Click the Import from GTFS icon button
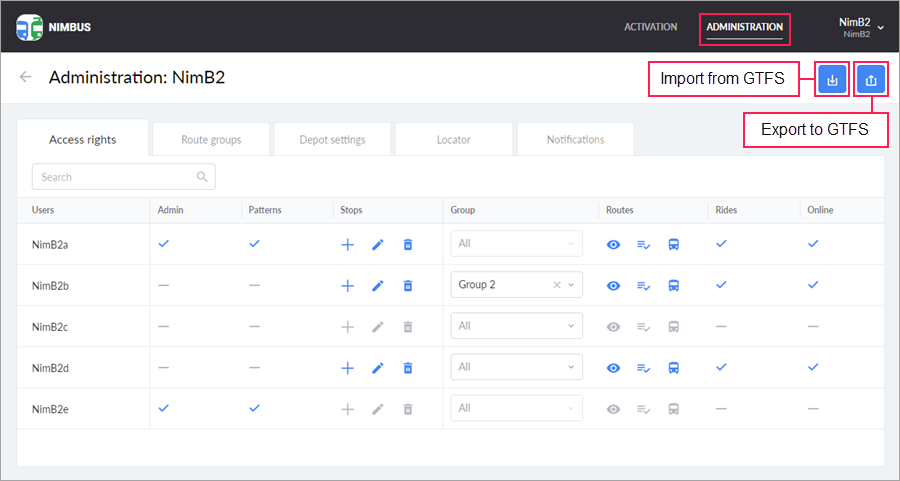Image resolution: width=900 pixels, height=481 pixels. [x=832, y=80]
